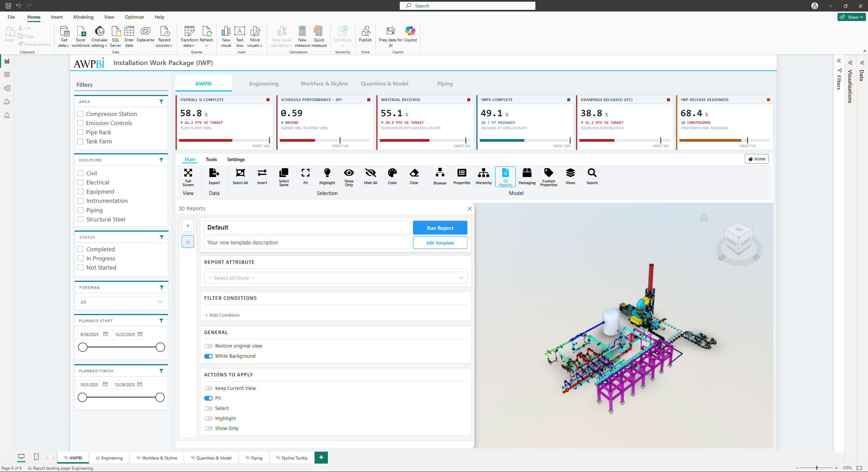The image size is (868, 472).
Task: Click the model Search tool
Action: (592, 177)
